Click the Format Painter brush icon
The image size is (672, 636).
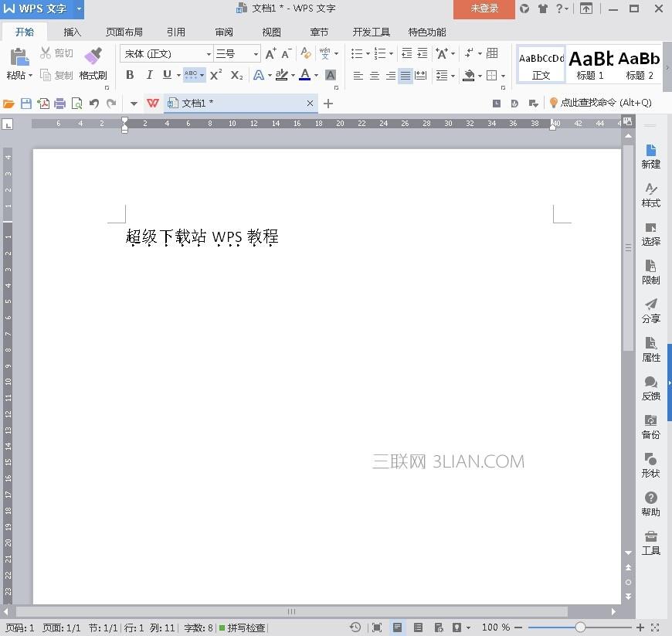tap(93, 56)
